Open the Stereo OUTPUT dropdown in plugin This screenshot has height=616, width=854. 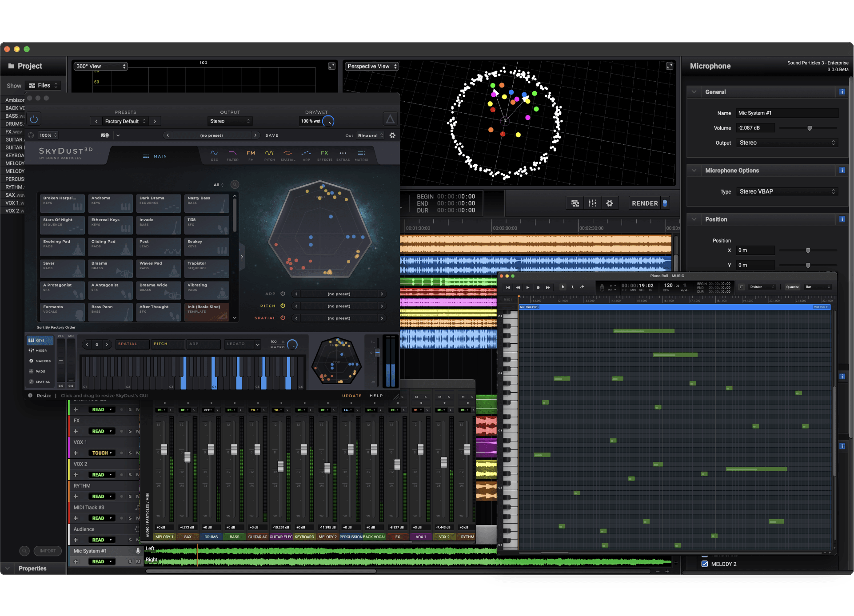(230, 121)
